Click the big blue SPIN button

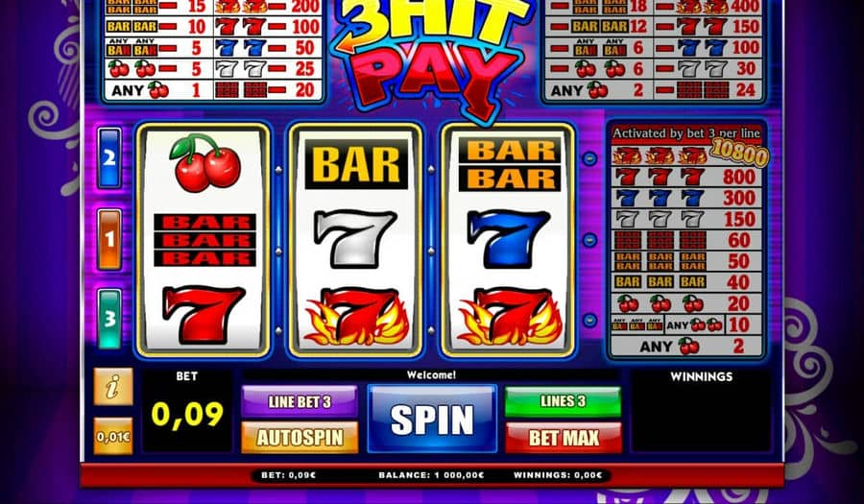pyautogui.click(x=432, y=419)
